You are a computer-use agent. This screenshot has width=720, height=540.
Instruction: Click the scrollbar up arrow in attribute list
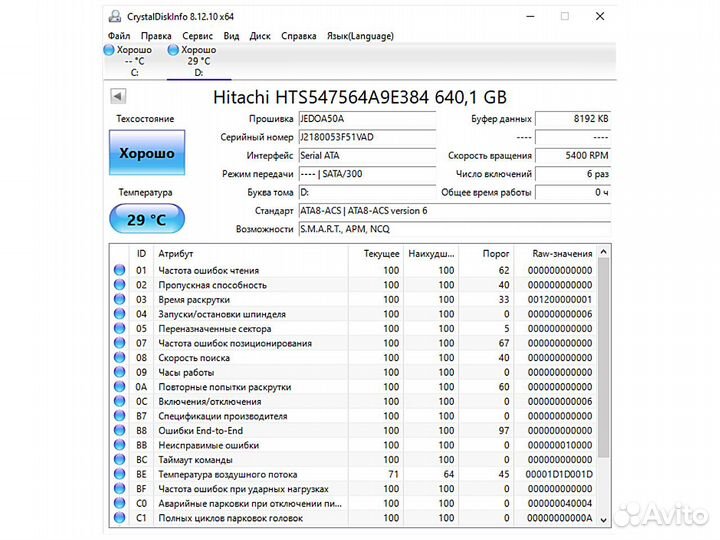tap(603, 252)
